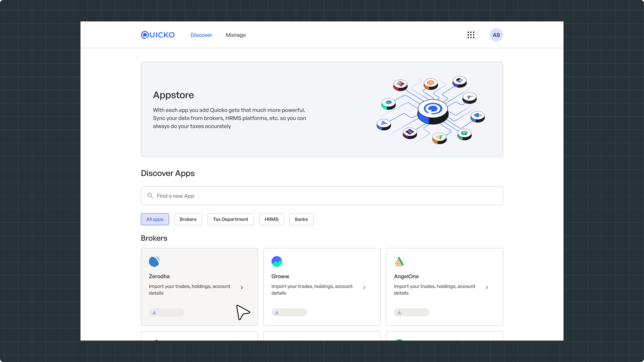This screenshot has height=362, width=644.
Task: Open the apps grid menu icon
Action: coord(471,35)
